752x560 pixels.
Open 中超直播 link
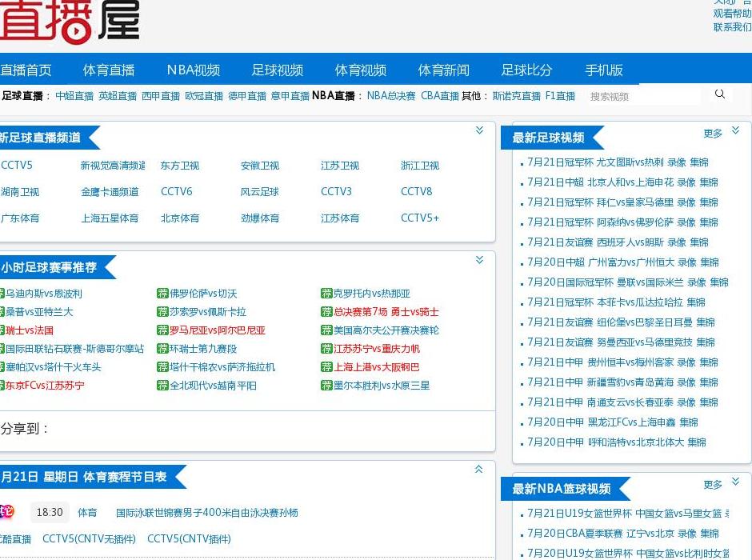[74, 96]
